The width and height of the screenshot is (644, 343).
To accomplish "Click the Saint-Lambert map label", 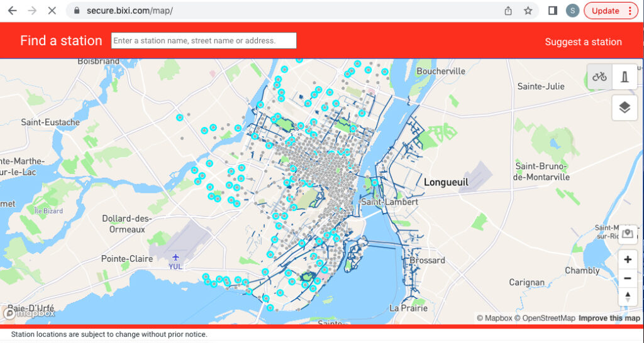I will click(x=389, y=202).
